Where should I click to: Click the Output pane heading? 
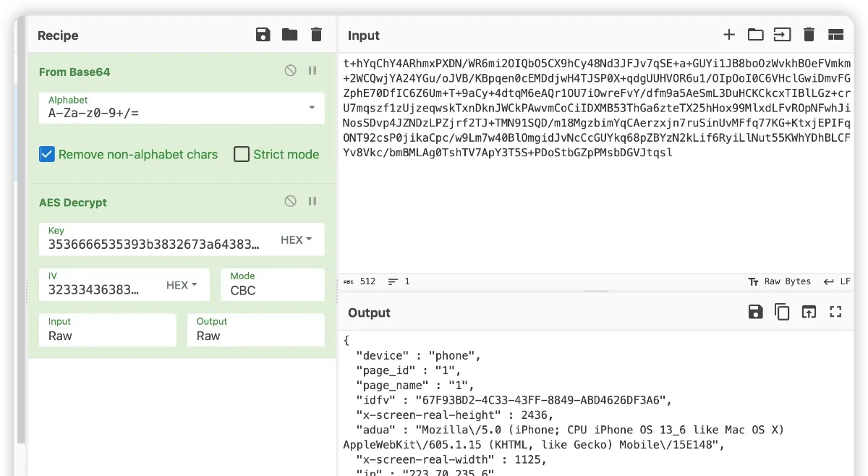pyautogui.click(x=369, y=313)
